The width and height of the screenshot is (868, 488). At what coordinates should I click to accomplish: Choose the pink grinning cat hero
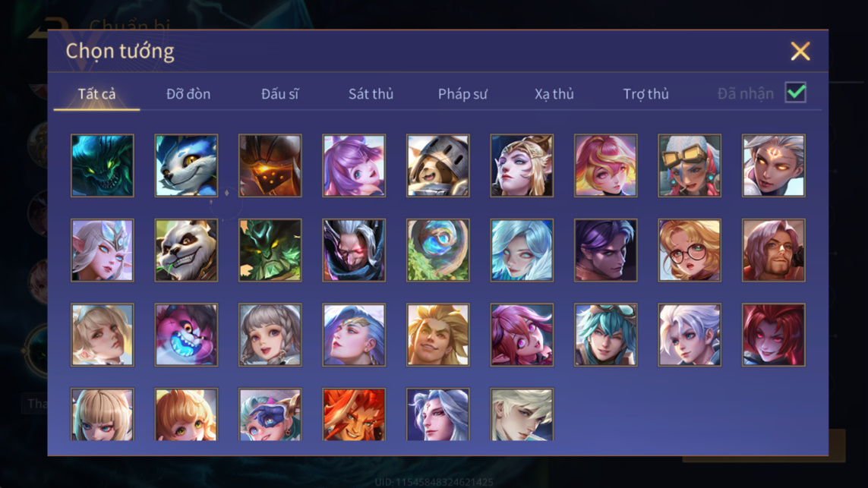click(186, 335)
